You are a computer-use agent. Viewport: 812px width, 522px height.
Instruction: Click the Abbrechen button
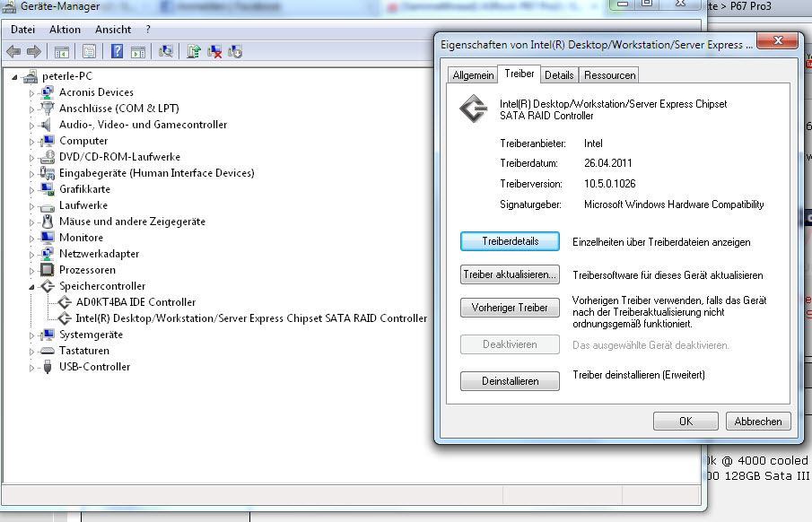point(758,422)
